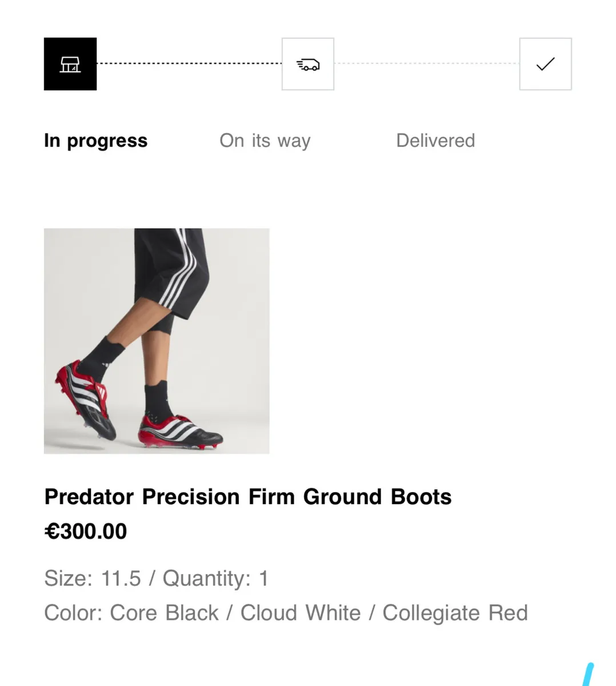Click the dark dotted line between store and truck
616x686 pixels.
click(189, 63)
